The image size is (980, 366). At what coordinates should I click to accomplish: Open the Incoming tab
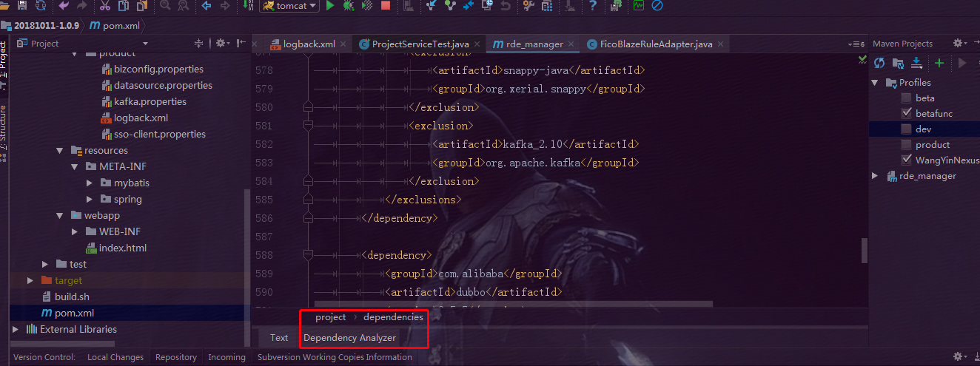[x=226, y=357]
